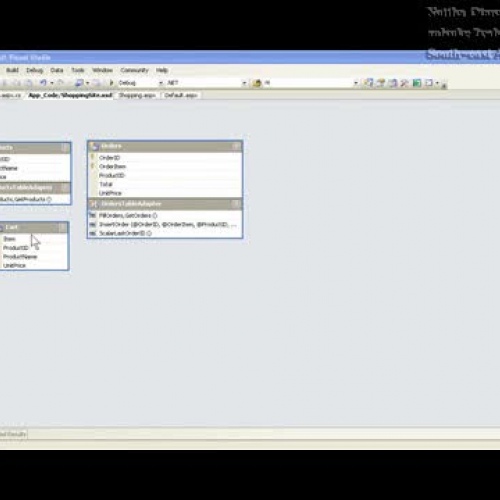Collapse the Cart table with header button
This screenshot has width=500, height=500.
[x=63, y=227]
